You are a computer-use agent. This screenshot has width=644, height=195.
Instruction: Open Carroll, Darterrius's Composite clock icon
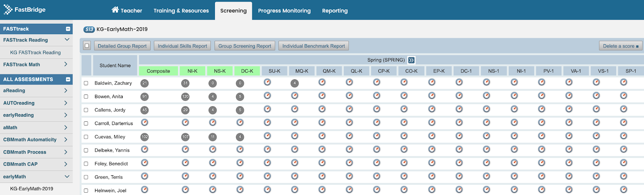click(x=144, y=122)
